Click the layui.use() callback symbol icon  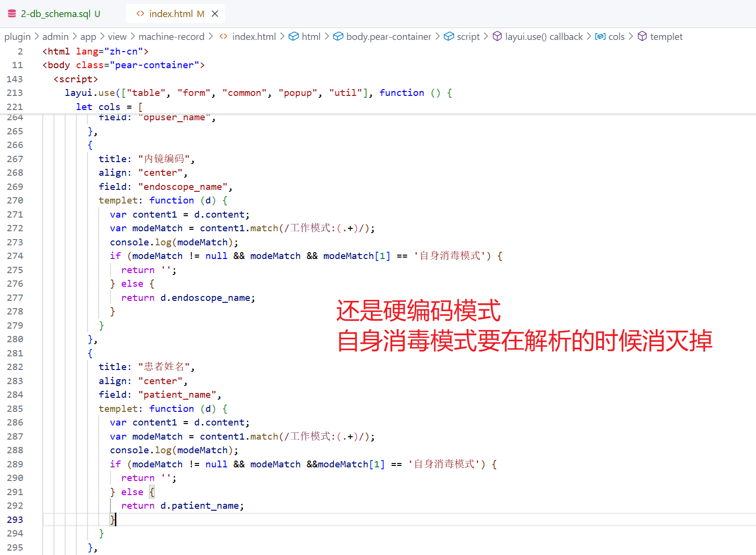pyautogui.click(x=497, y=37)
